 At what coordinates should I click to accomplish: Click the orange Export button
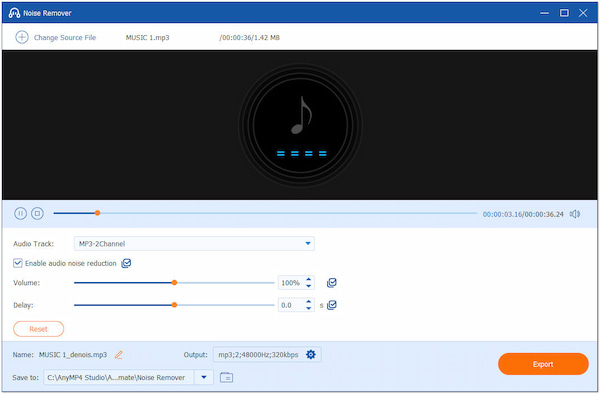tap(543, 364)
